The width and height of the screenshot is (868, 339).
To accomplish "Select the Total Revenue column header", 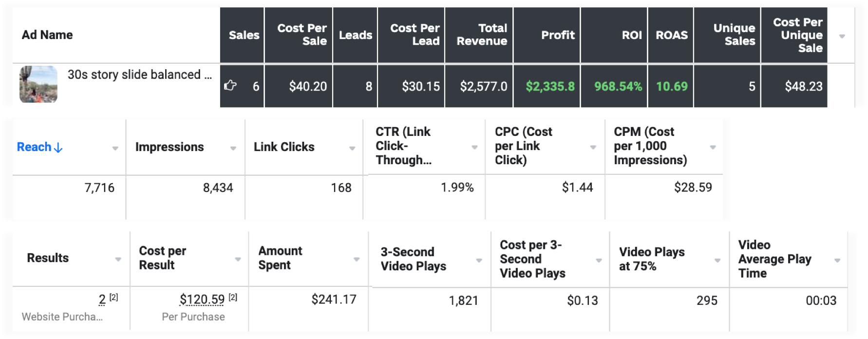I will point(481,35).
